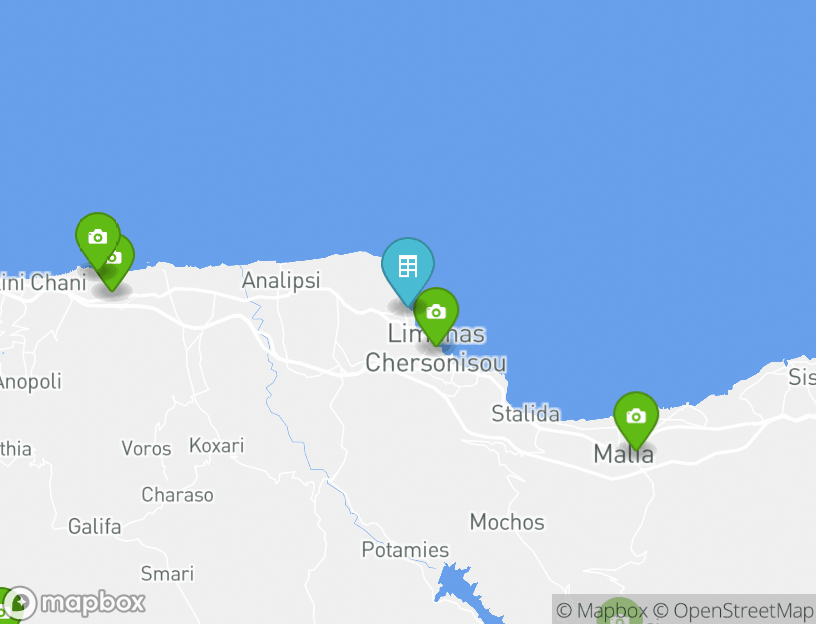Click the Mapbox logo
This screenshot has width=816, height=624.
point(75,603)
